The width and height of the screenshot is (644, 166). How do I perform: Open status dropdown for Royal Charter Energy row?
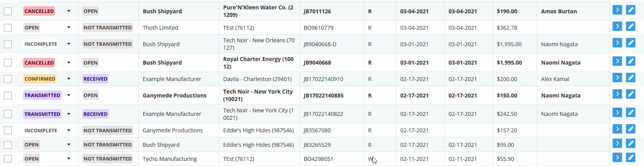tap(69, 63)
